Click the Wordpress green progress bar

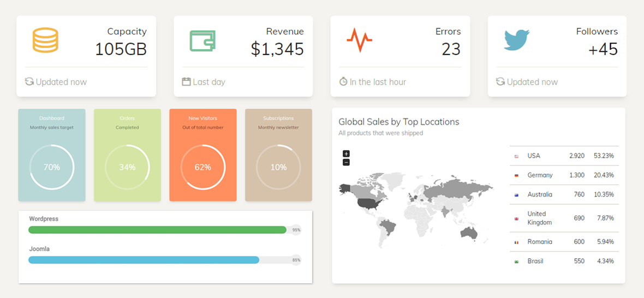pos(157,230)
